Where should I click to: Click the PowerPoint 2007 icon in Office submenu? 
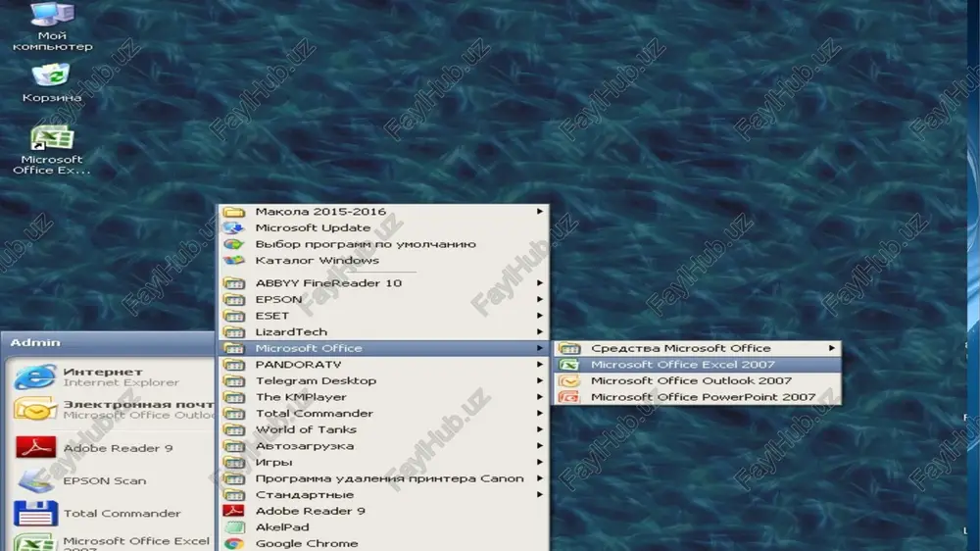569,397
